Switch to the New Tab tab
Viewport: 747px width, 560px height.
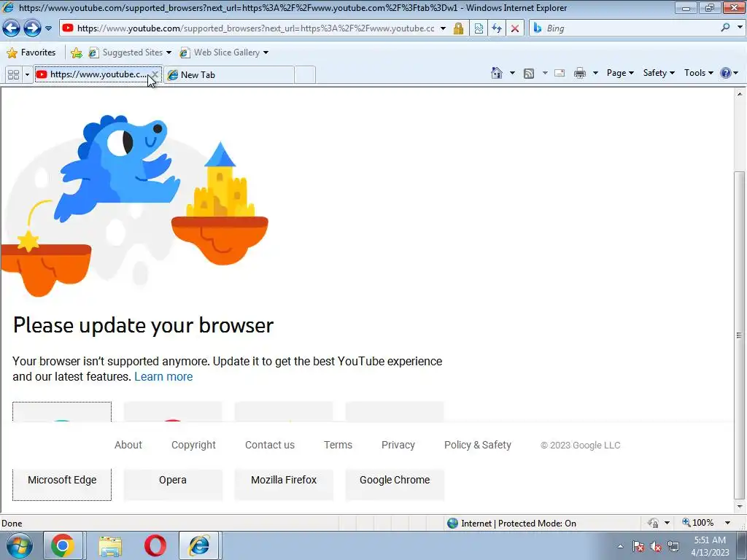click(228, 75)
